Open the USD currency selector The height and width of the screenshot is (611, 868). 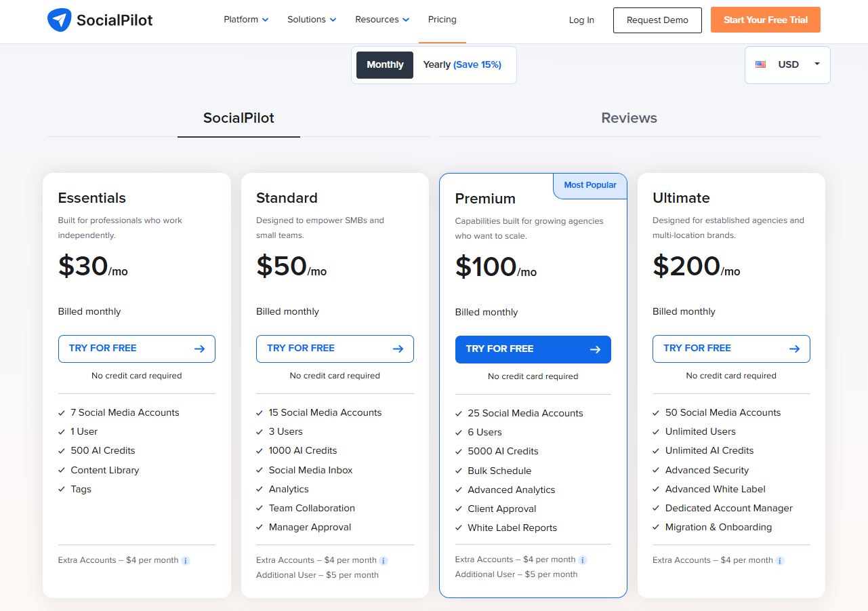point(788,64)
